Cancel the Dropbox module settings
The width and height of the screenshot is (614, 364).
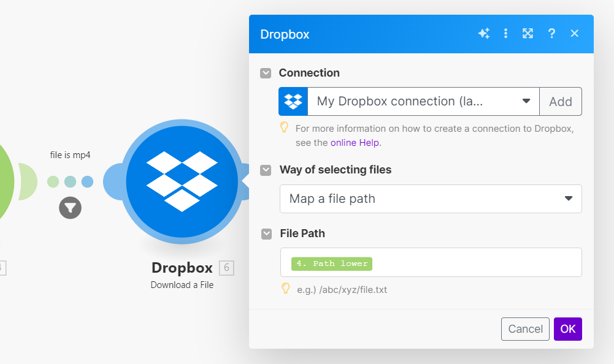tap(525, 329)
